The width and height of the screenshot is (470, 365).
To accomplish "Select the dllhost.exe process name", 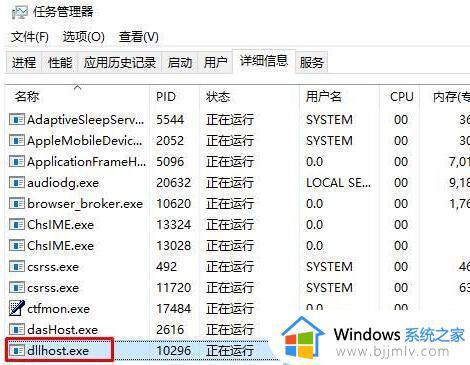I will coord(58,350).
